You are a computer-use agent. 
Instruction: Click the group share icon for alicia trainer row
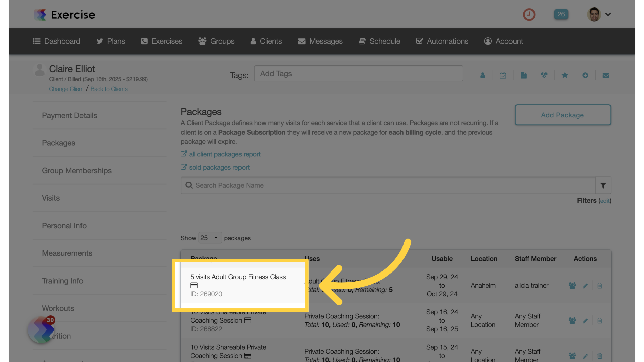(x=572, y=286)
